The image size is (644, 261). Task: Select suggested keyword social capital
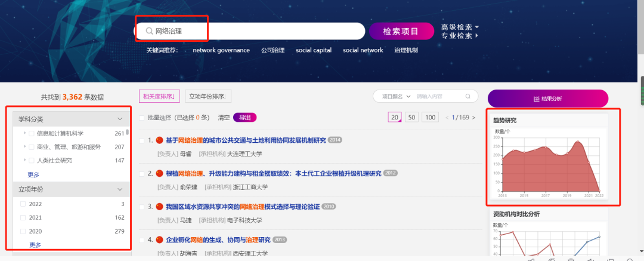pos(314,50)
